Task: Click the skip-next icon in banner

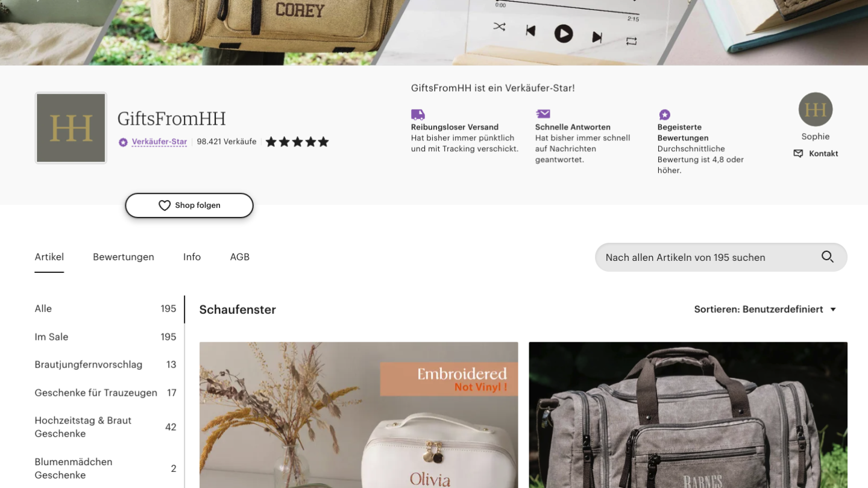Action: [597, 37]
